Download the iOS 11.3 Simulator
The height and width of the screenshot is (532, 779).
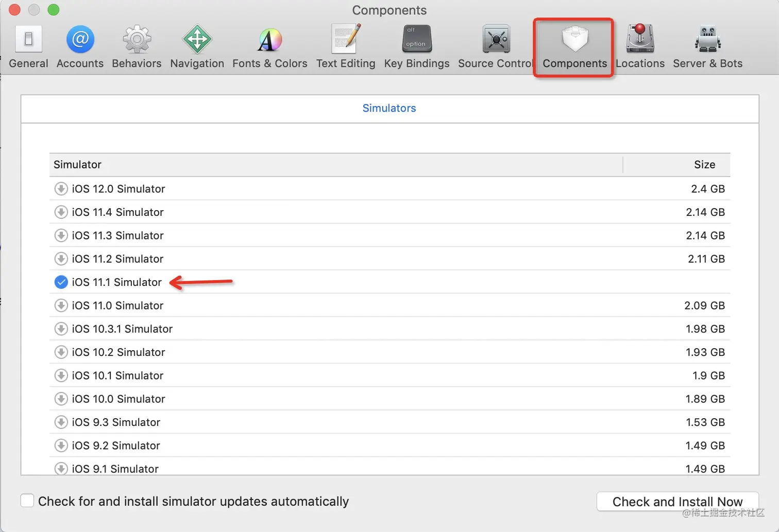coord(61,235)
